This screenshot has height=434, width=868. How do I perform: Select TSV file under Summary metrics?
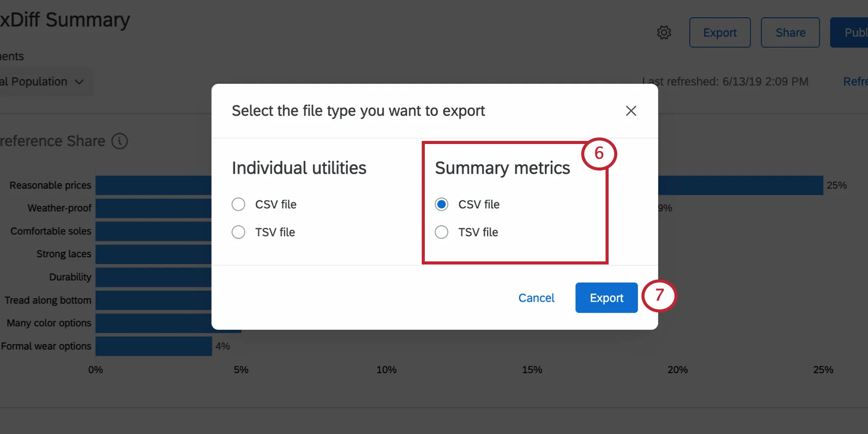tap(442, 232)
